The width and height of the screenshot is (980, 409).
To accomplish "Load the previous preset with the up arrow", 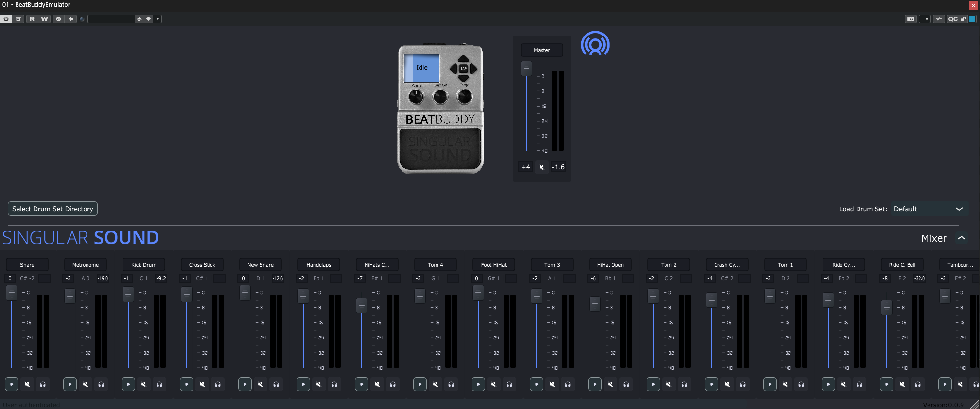I will pyautogui.click(x=139, y=19).
